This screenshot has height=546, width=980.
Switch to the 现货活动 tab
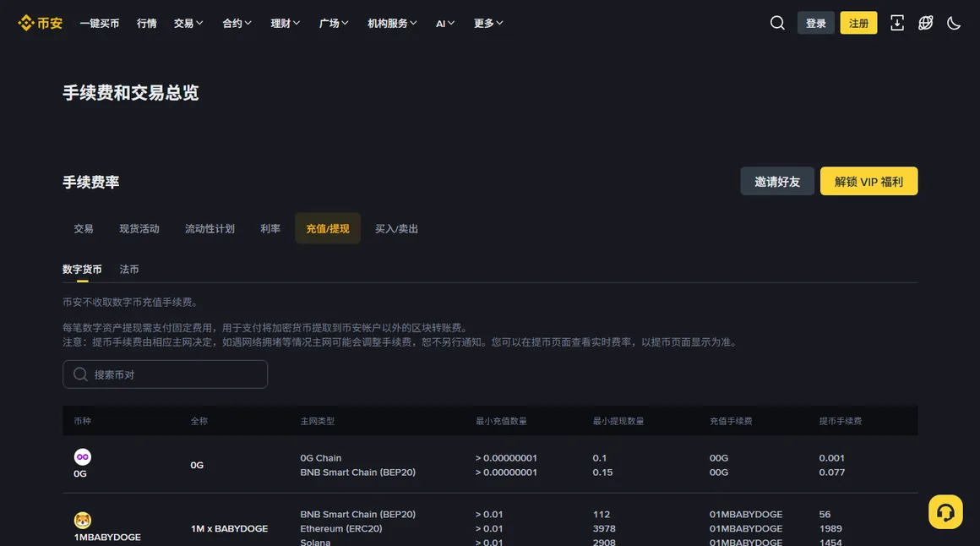tap(139, 229)
